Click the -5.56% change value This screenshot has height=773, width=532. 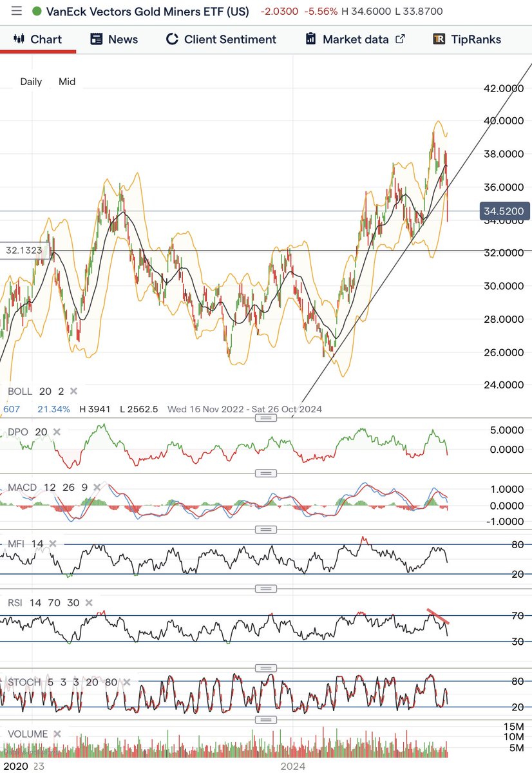[x=321, y=12]
